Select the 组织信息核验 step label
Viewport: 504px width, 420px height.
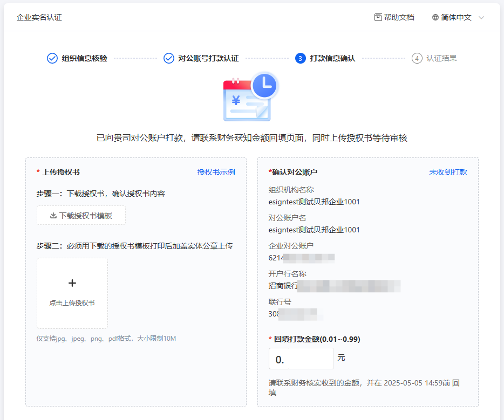point(84,58)
